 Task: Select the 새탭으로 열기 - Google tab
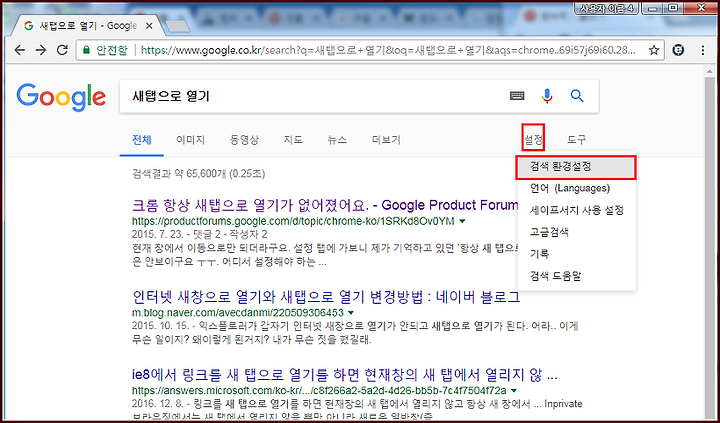click(88, 26)
